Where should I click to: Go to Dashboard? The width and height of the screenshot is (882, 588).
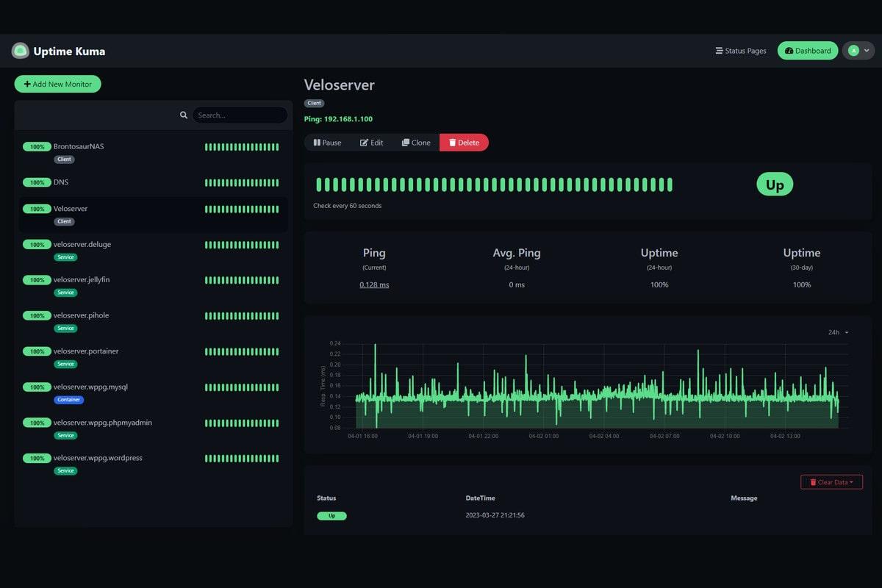pyautogui.click(x=808, y=51)
